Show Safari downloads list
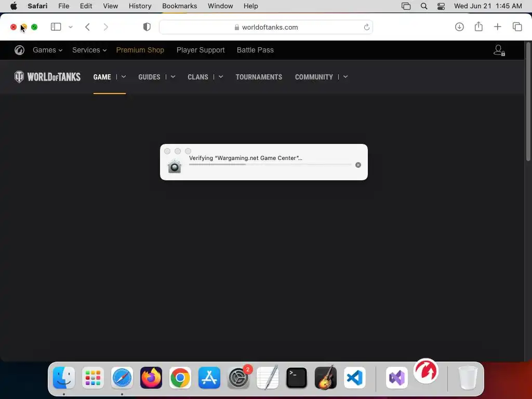The height and width of the screenshot is (399, 532). 459,27
